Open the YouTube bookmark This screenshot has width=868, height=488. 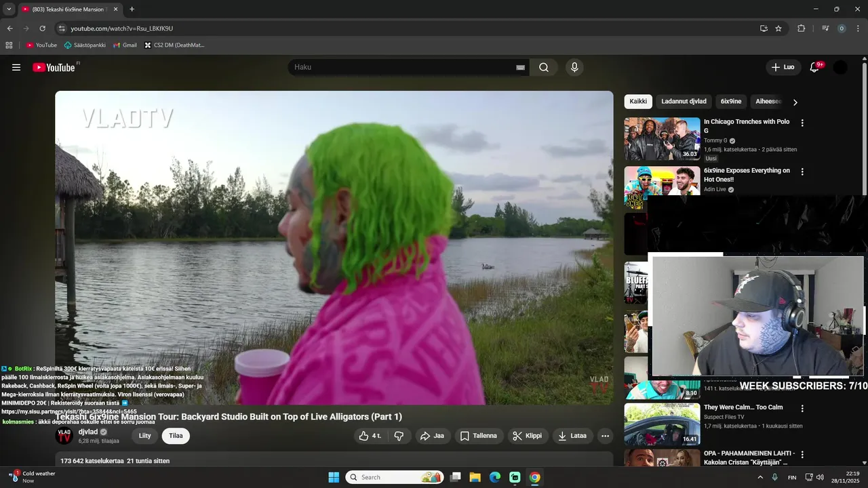41,45
